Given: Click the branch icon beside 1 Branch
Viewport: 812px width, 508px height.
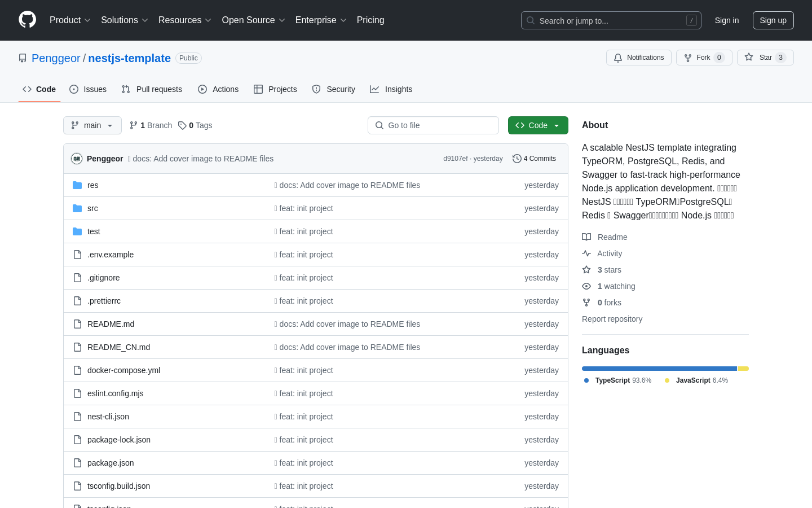Looking at the screenshot, I should tap(134, 125).
